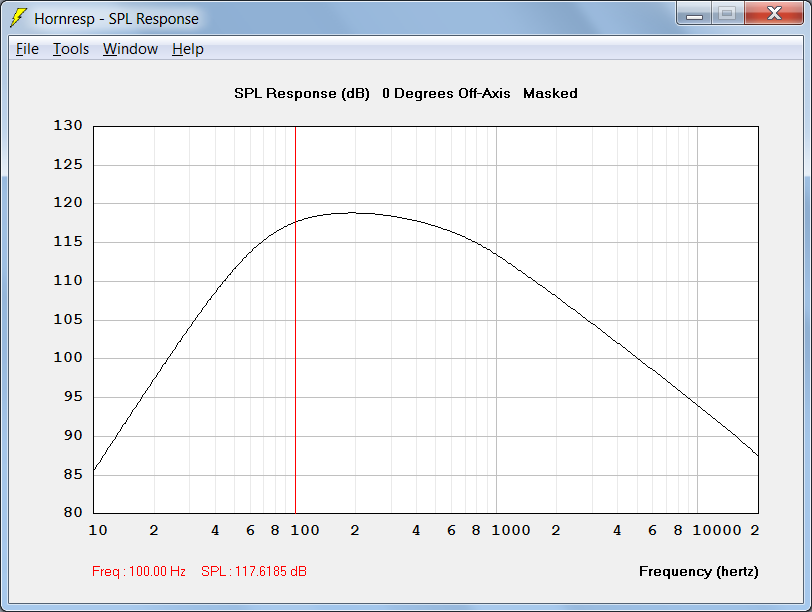
Task: Close the SPL Response window
Action: tap(774, 14)
